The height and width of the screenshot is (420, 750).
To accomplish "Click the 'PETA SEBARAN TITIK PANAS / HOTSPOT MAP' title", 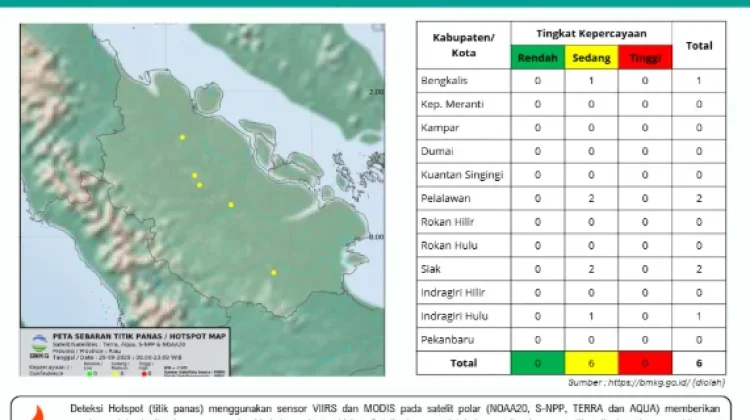I will click(x=139, y=336).
